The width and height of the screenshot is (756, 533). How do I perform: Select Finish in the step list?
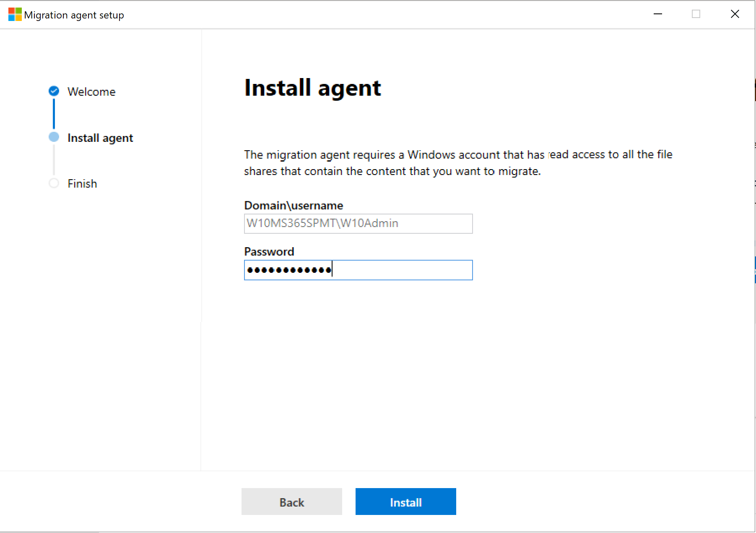[82, 183]
